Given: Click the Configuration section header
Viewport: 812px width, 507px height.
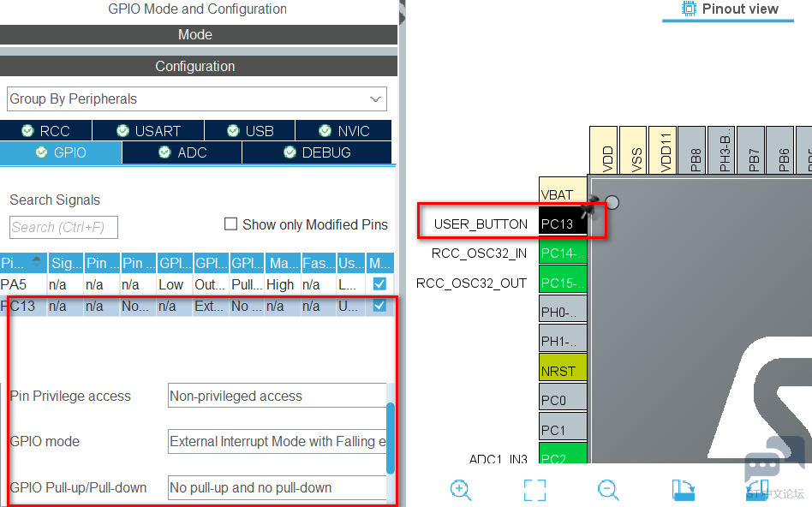Looking at the screenshot, I should point(197,66).
